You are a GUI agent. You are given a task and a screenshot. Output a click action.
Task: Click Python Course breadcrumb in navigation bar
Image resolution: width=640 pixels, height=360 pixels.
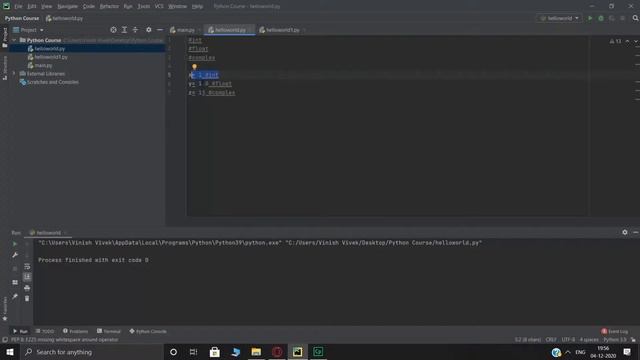[22, 18]
